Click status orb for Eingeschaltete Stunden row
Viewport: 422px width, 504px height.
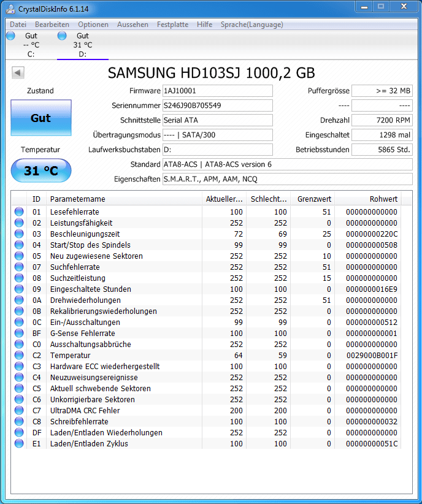coord(19,289)
